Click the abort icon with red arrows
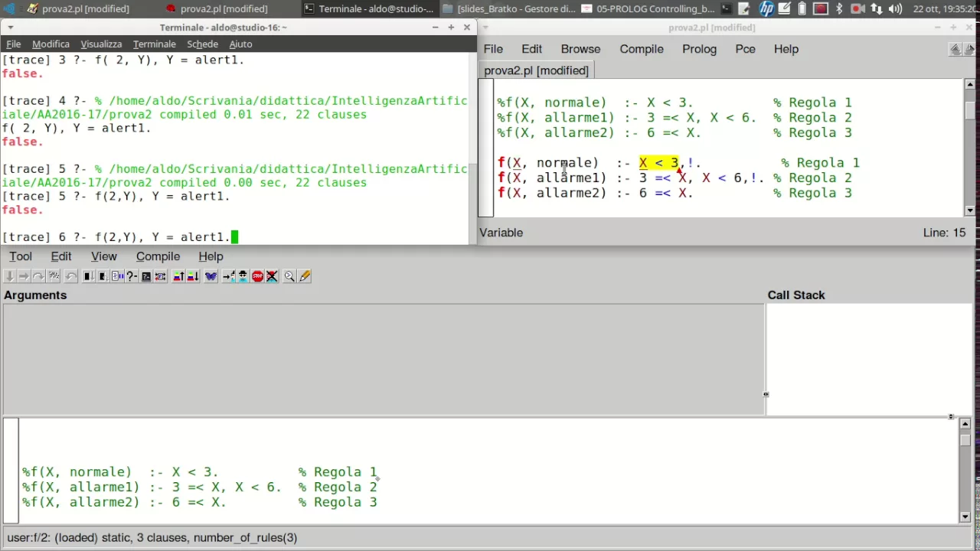 click(160, 276)
